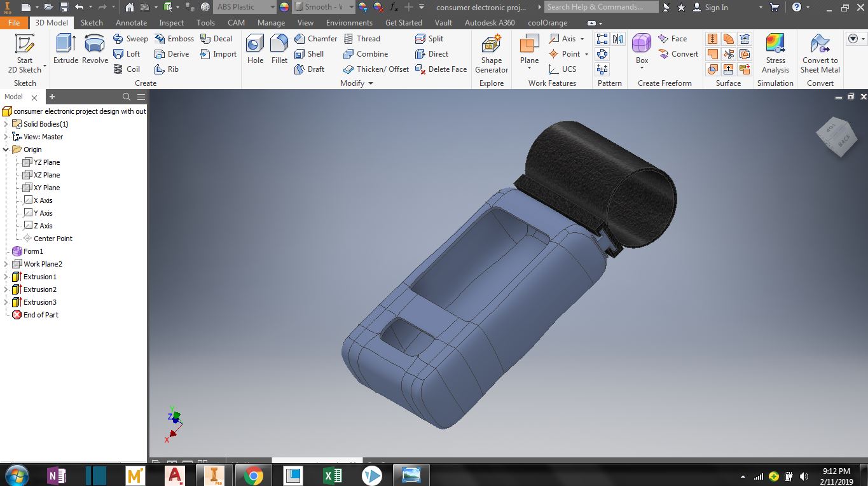This screenshot has height=486, width=868.
Task: Launch Stress Analysis simulation
Action: 775,53
